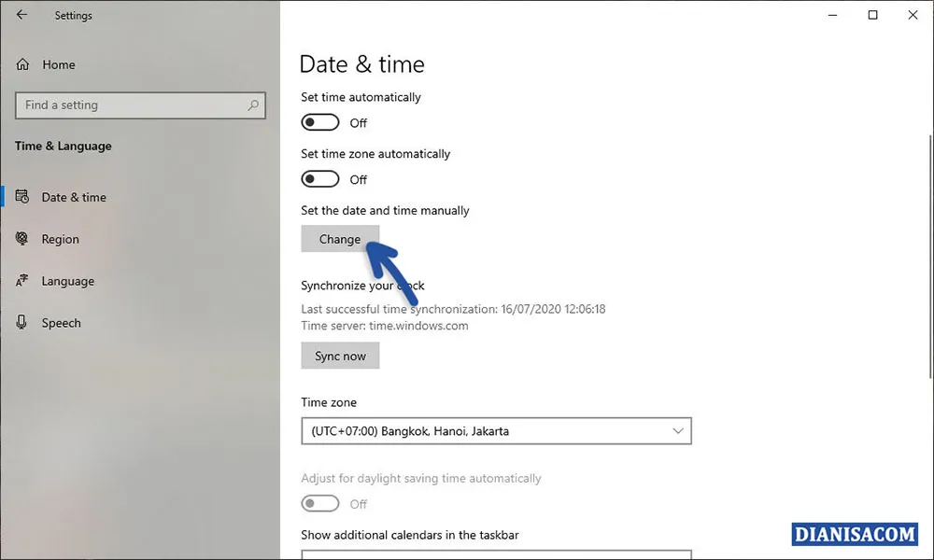Enable Set time automatically
The height and width of the screenshot is (560, 934).
coord(319,121)
